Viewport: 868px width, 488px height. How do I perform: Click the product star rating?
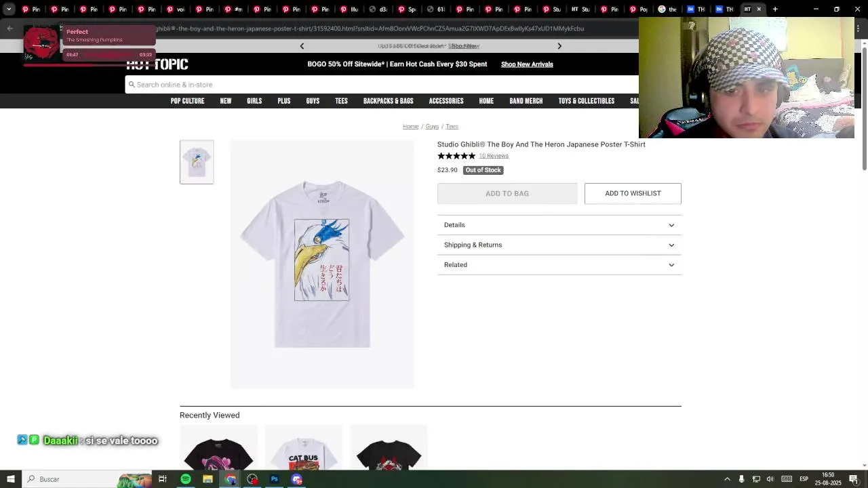coord(456,156)
